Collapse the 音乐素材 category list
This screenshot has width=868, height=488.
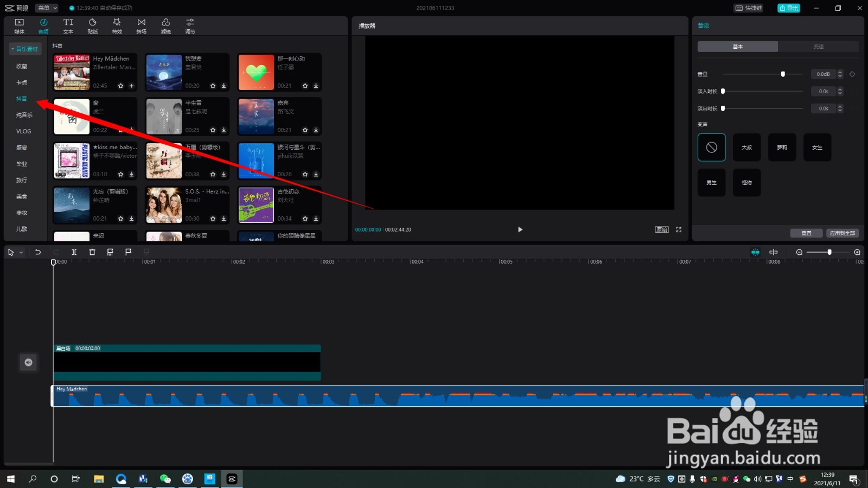click(x=25, y=49)
